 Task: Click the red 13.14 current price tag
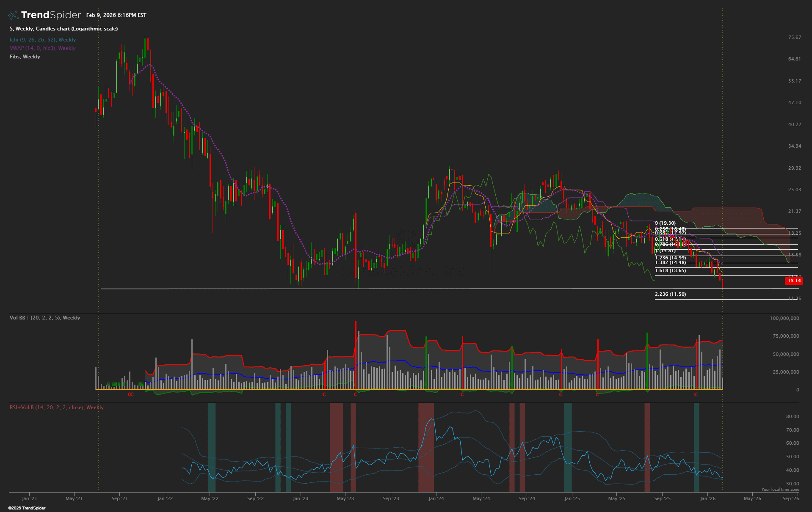pyautogui.click(x=793, y=281)
